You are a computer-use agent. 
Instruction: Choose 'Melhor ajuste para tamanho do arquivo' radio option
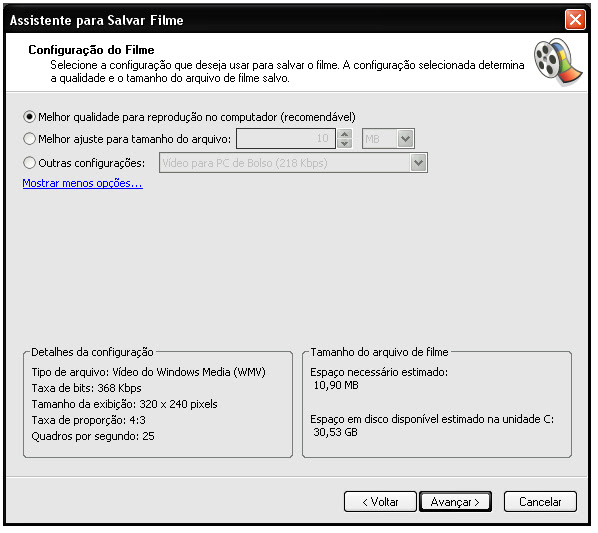[x=29, y=139]
